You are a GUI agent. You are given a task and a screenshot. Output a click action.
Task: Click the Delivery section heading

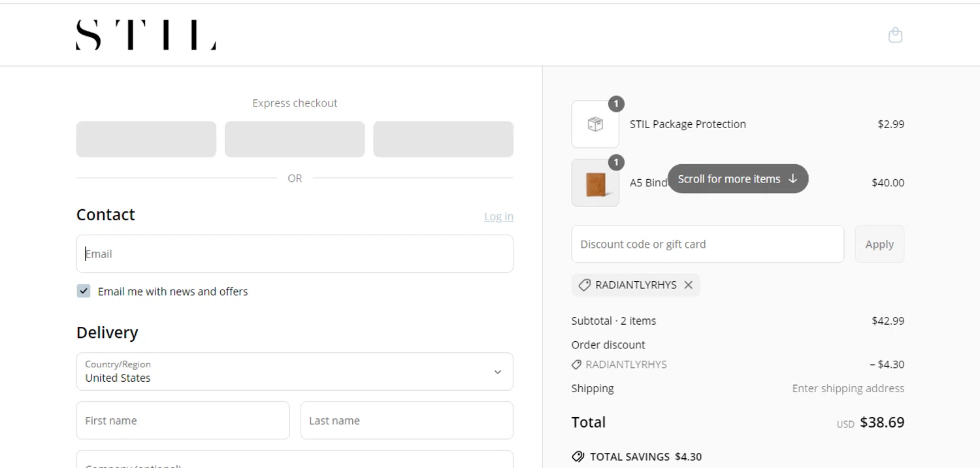[x=107, y=332]
